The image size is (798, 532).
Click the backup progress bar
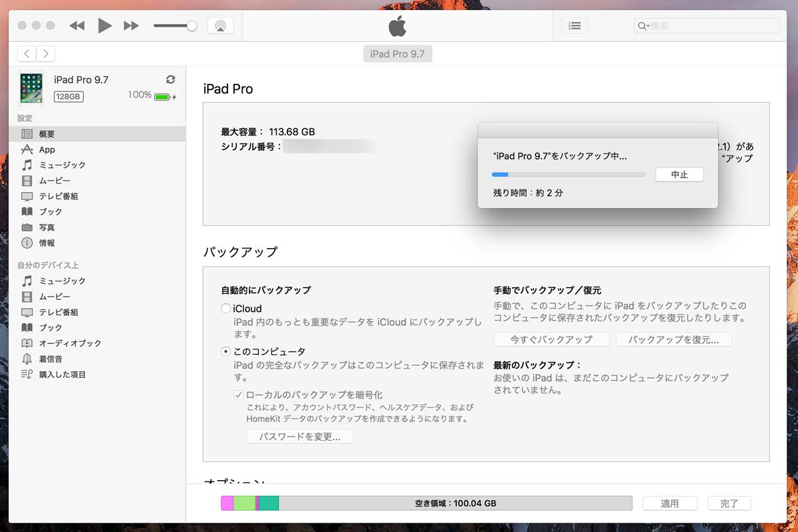coord(569,174)
